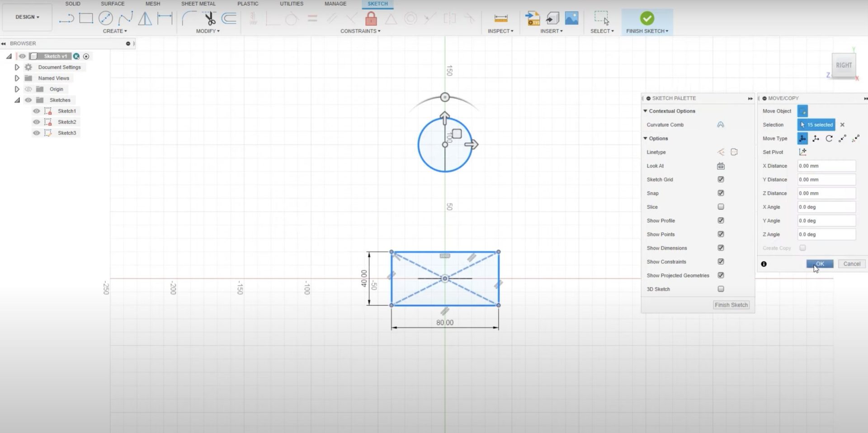Pick the Center Diameter Circle tool
Screen dimensions: 868x433
point(106,19)
